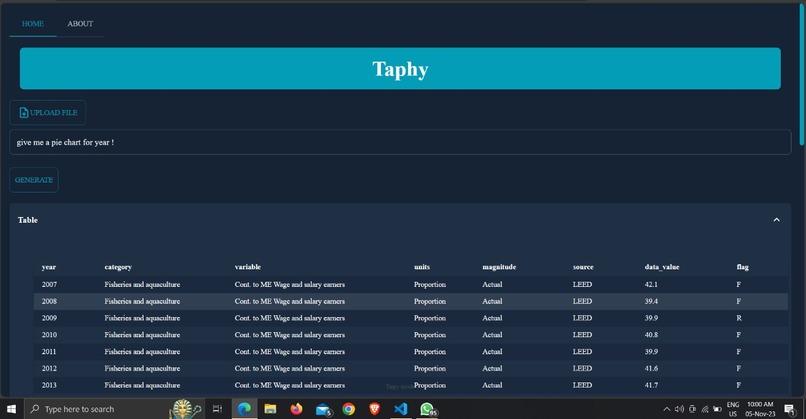Image resolution: width=806 pixels, height=419 pixels.
Task: Click the units column header
Action: pyautogui.click(x=422, y=267)
